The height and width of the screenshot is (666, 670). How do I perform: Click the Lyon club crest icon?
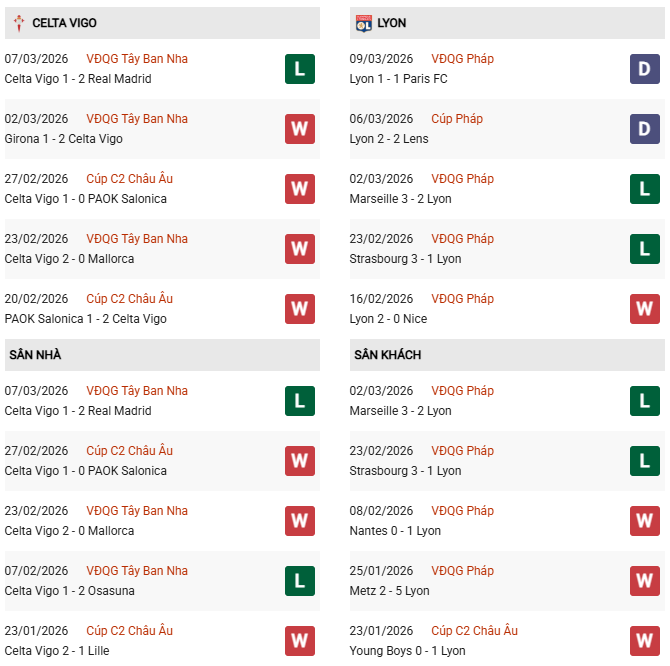(x=364, y=23)
